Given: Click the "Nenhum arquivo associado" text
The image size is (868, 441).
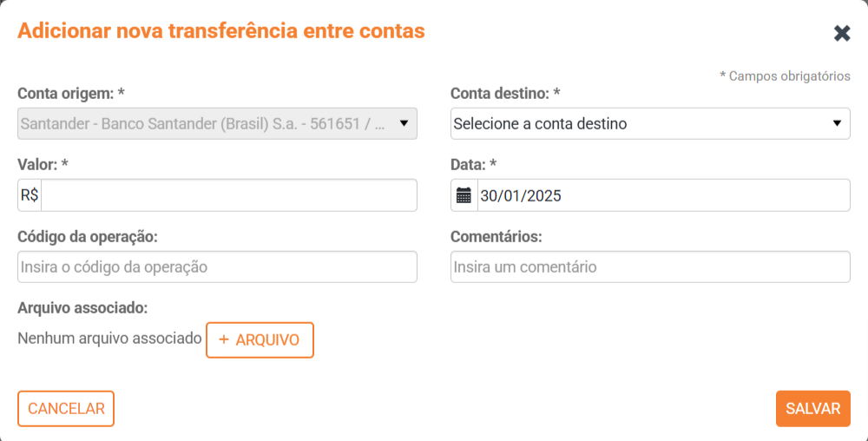Looking at the screenshot, I should 109,339.
